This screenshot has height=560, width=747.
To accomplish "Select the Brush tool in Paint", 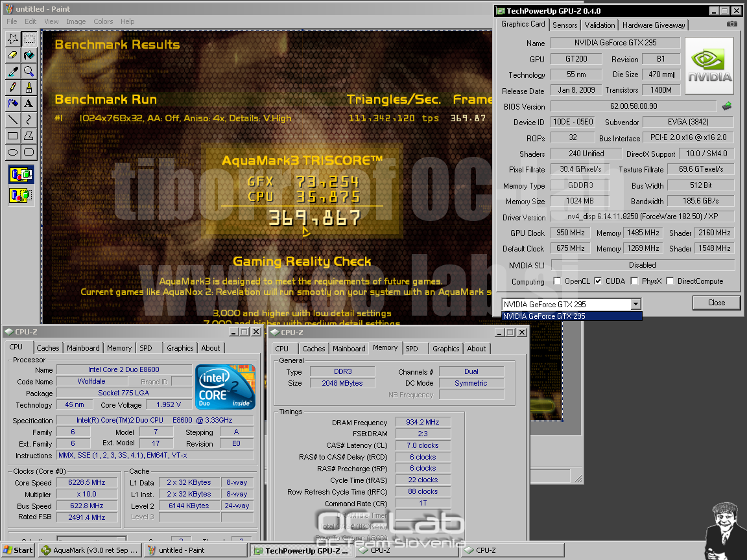I will [x=29, y=87].
